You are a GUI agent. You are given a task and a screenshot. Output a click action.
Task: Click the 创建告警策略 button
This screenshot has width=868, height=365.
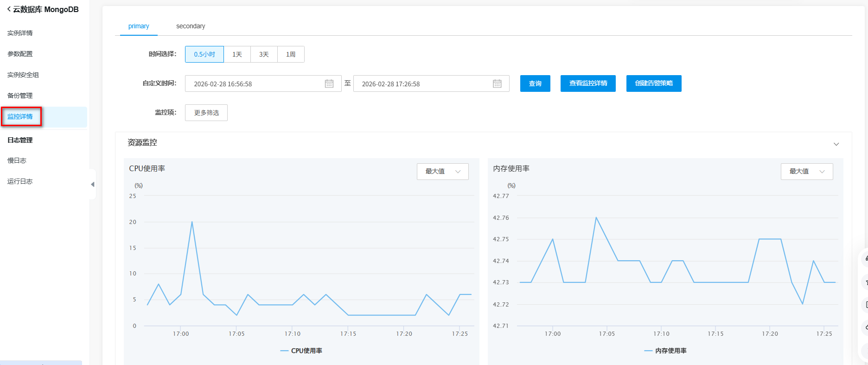[x=654, y=83]
